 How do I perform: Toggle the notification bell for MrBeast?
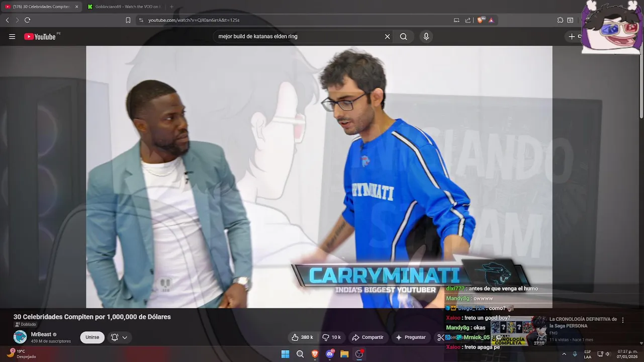click(x=115, y=337)
